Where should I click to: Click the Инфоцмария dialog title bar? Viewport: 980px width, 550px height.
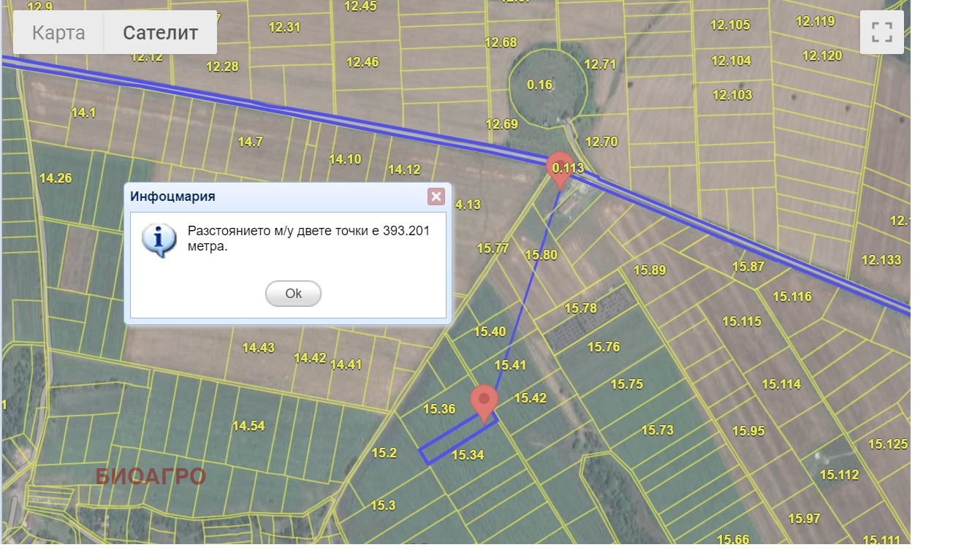pos(278,196)
